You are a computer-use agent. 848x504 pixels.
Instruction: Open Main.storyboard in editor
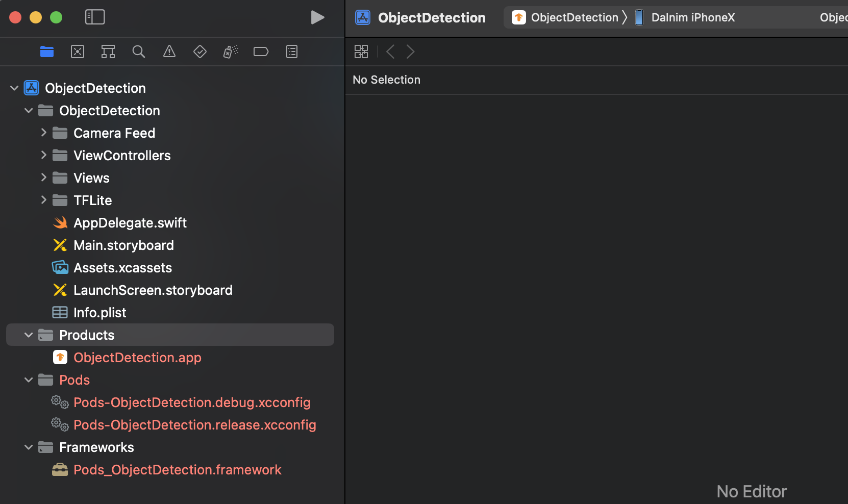pos(123,245)
